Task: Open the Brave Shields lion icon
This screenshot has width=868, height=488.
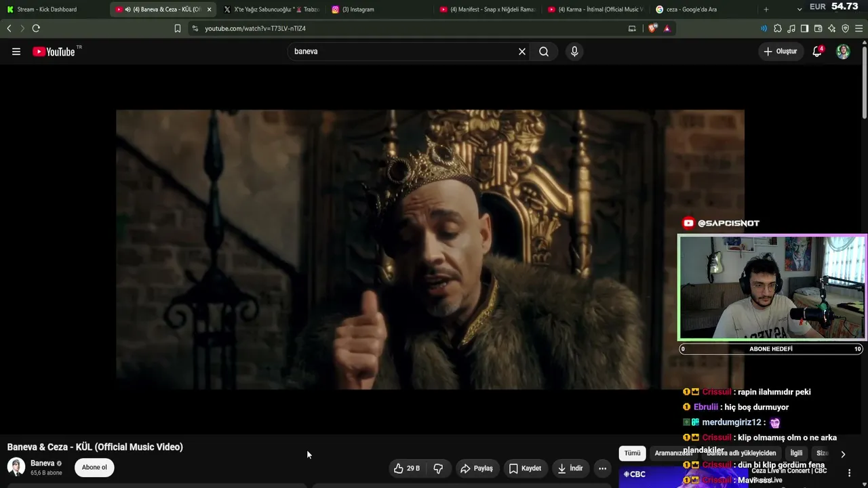Action: click(652, 28)
